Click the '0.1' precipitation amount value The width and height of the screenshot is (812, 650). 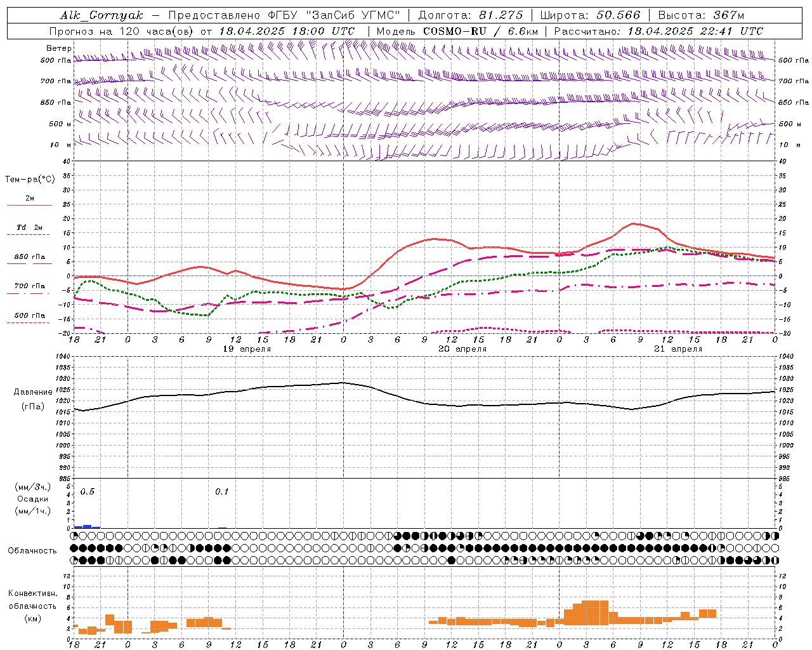(221, 492)
